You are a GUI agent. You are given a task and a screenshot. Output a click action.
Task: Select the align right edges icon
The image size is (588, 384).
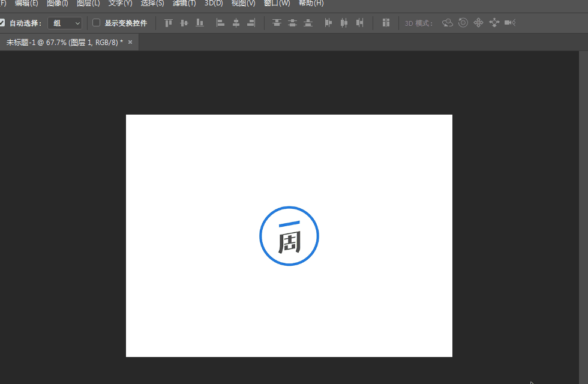click(x=251, y=23)
